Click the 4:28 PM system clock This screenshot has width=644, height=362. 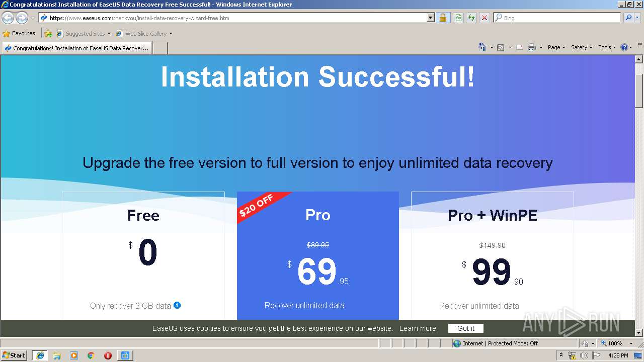pyautogui.click(x=618, y=355)
